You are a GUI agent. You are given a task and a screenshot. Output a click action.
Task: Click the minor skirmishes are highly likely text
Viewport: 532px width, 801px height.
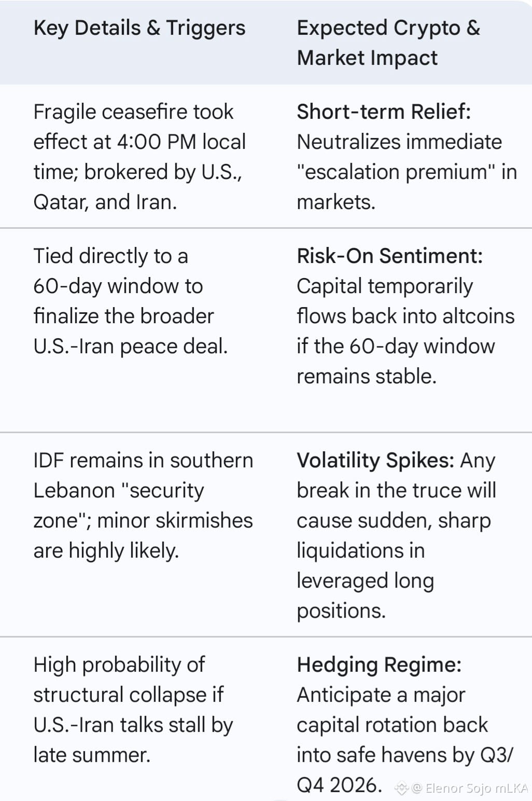pyautogui.click(x=143, y=535)
